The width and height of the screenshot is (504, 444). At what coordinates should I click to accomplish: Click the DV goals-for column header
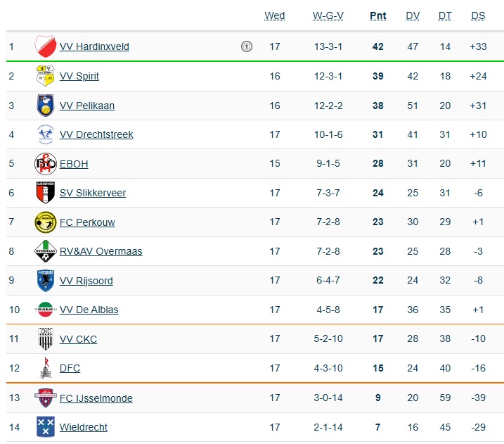(x=413, y=15)
